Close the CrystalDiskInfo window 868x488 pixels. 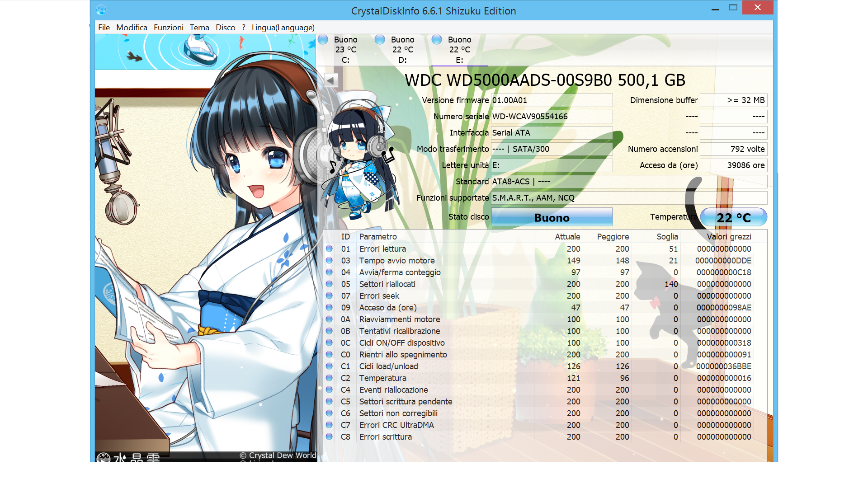coord(758,8)
